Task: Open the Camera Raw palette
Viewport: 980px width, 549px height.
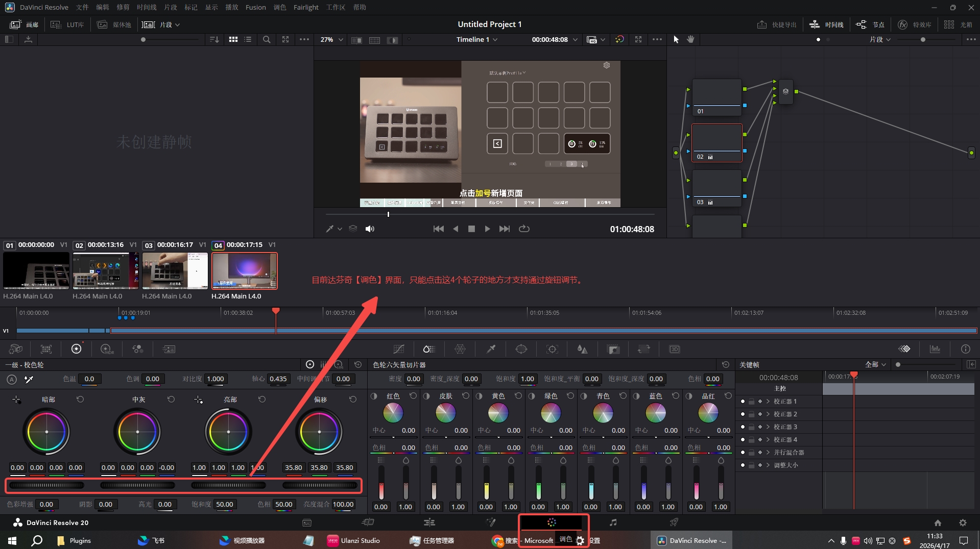Action: pos(16,349)
